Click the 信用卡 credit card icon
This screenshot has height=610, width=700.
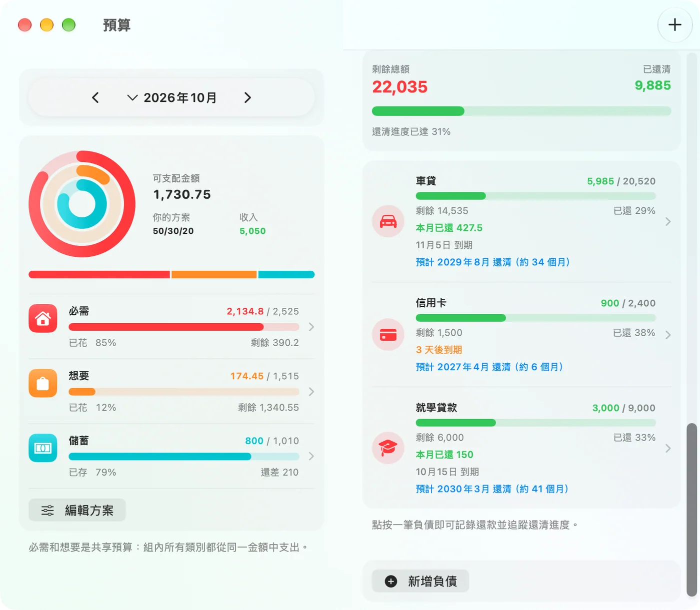tap(388, 335)
